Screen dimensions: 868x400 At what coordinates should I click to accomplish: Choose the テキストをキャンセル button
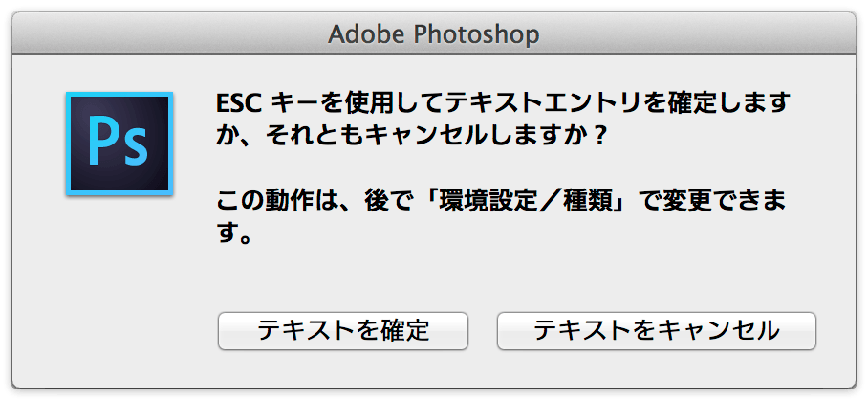click(x=657, y=331)
